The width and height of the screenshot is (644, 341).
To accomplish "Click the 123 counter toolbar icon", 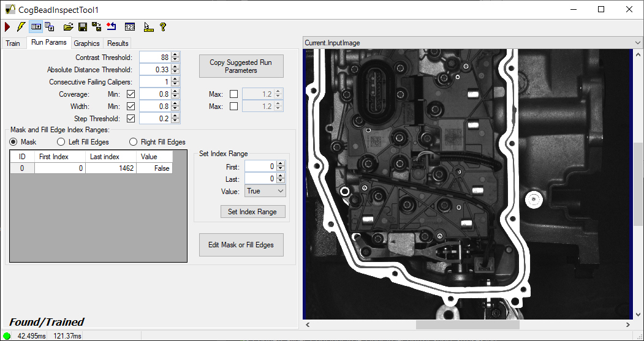I will [x=130, y=27].
